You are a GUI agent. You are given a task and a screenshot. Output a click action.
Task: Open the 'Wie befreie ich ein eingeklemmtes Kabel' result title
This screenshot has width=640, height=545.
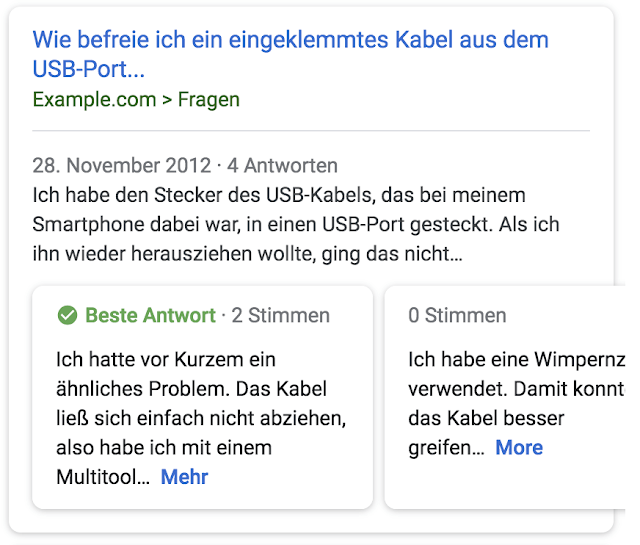[290, 41]
